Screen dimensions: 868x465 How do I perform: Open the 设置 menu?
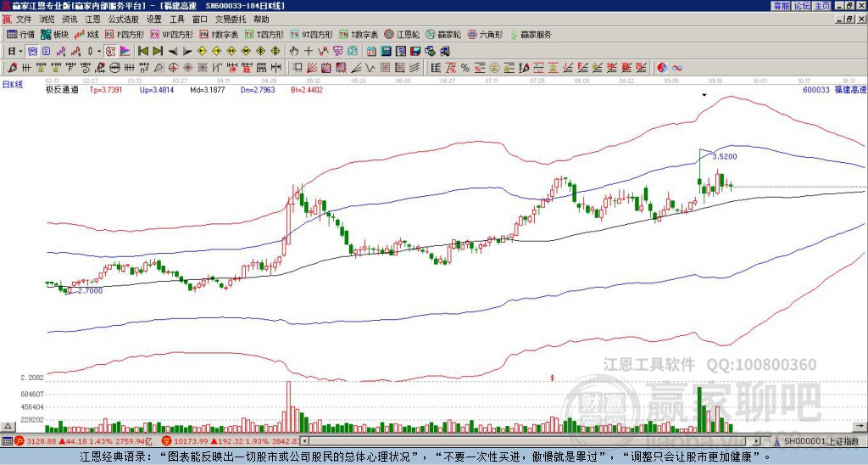(x=154, y=20)
